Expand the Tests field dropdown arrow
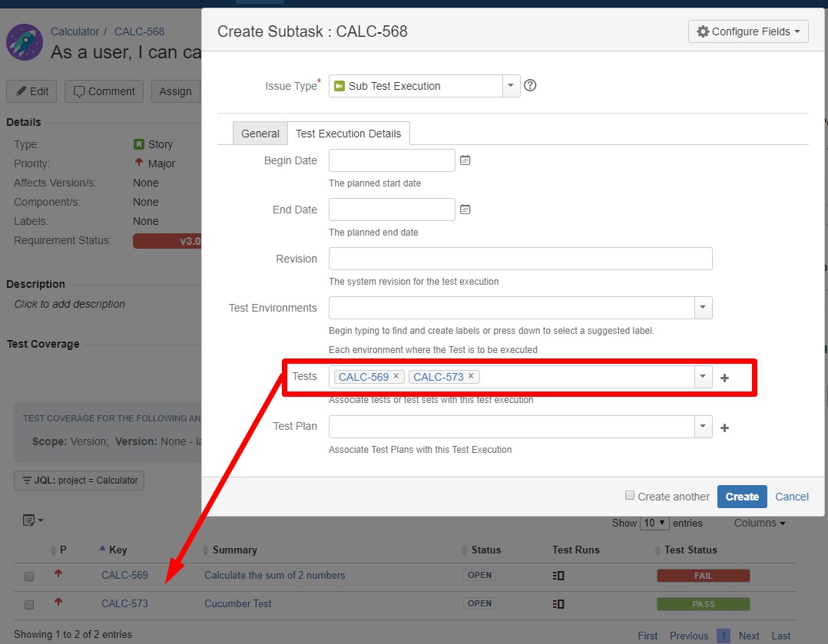Image resolution: width=828 pixels, height=644 pixels. (703, 377)
